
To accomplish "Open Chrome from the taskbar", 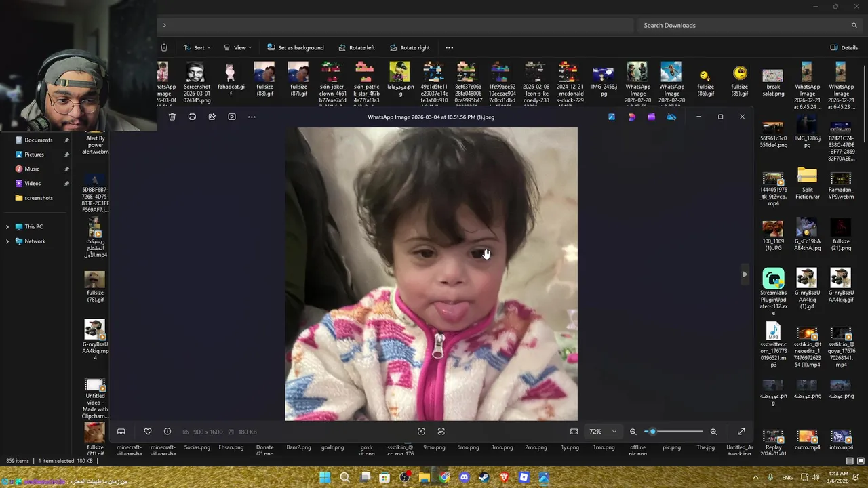I will [x=444, y=478].
